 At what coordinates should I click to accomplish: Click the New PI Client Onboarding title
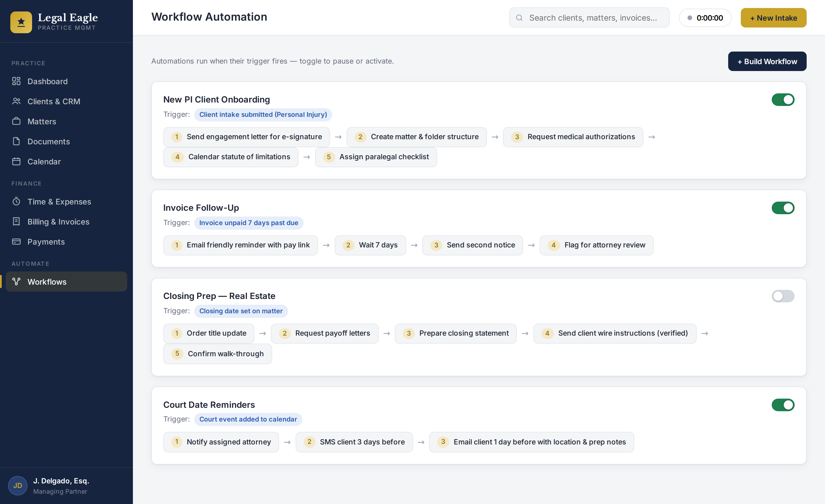[216, 100]
